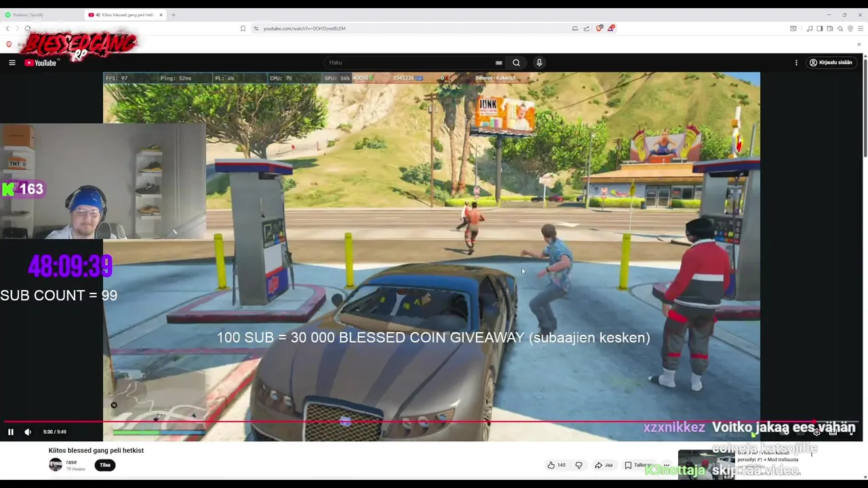Click the video title Kiitos blessed gang peli hetkist
Image resolution: width=868 pixels, height=488 pixels.
click(96, 451)
